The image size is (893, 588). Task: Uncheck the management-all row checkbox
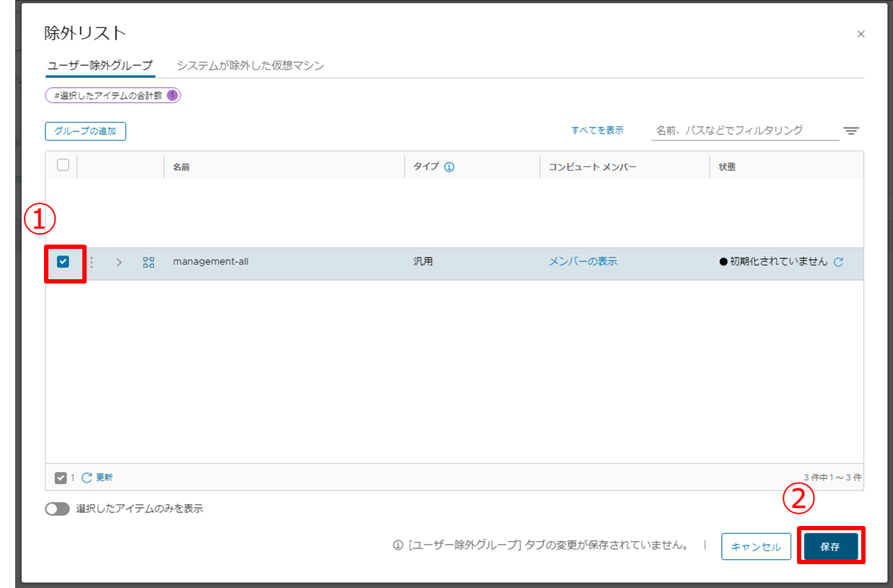click(63, 262)
